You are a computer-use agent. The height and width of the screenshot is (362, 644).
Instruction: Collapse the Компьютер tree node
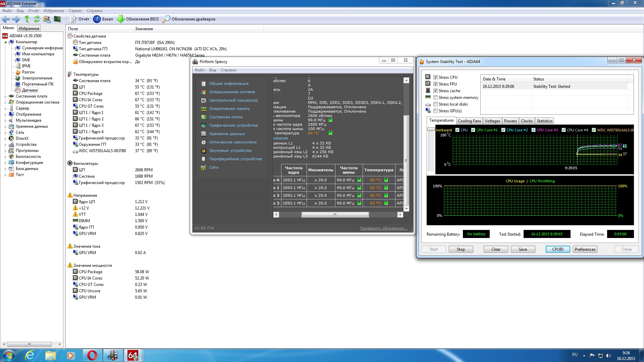tap(5, 42)
